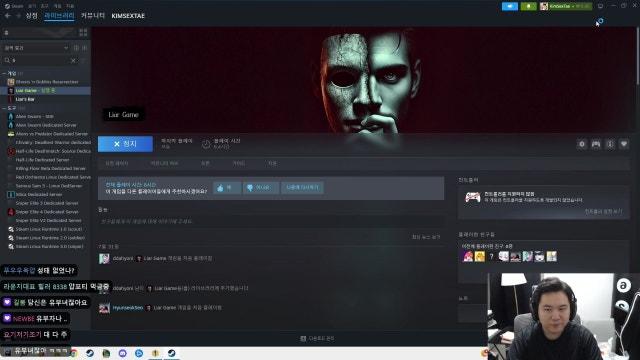
Task: Clear the library search text
Action: [73, 60]
